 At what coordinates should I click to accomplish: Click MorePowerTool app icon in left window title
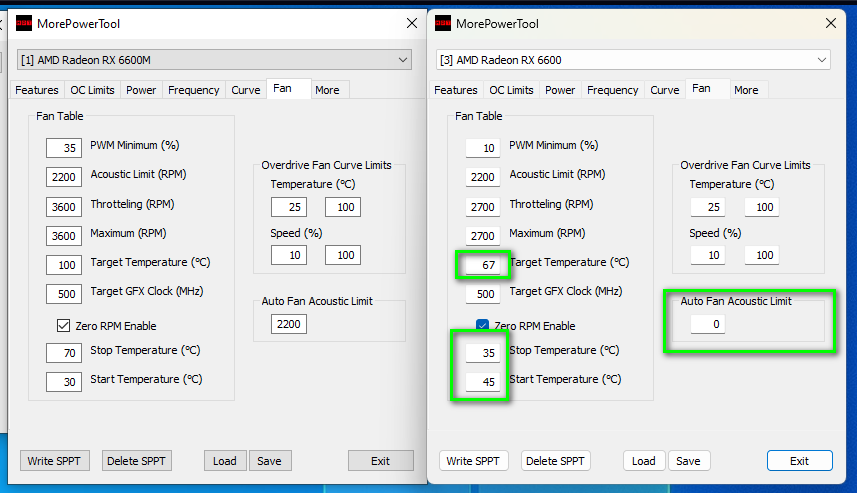pyautogui.click(x=24, y=24)
